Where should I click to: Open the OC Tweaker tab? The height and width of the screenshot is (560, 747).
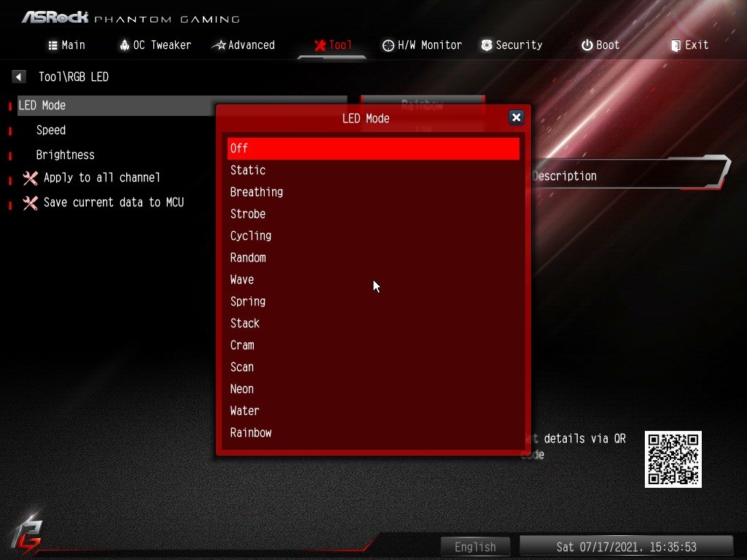[x=155, y=45]
